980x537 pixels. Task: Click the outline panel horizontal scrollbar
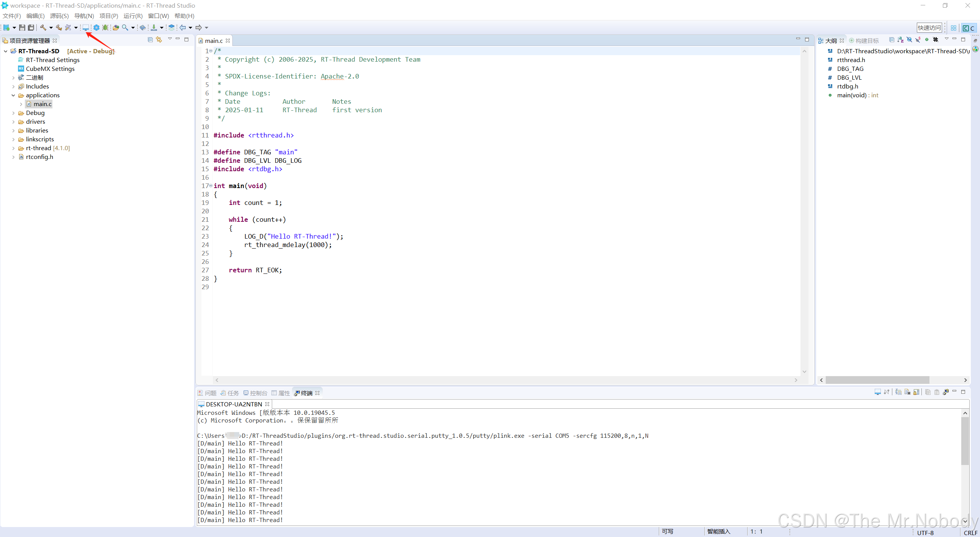[877, 380]
